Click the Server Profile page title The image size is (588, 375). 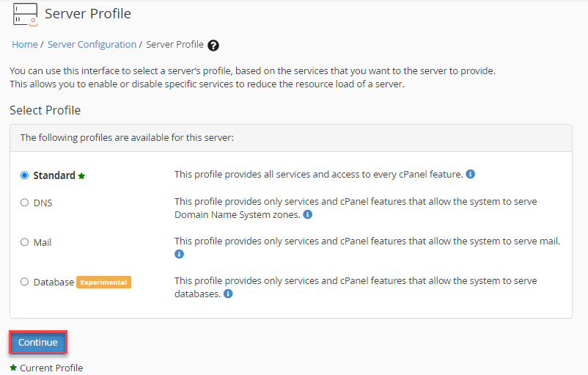click(x=88, y=14)
